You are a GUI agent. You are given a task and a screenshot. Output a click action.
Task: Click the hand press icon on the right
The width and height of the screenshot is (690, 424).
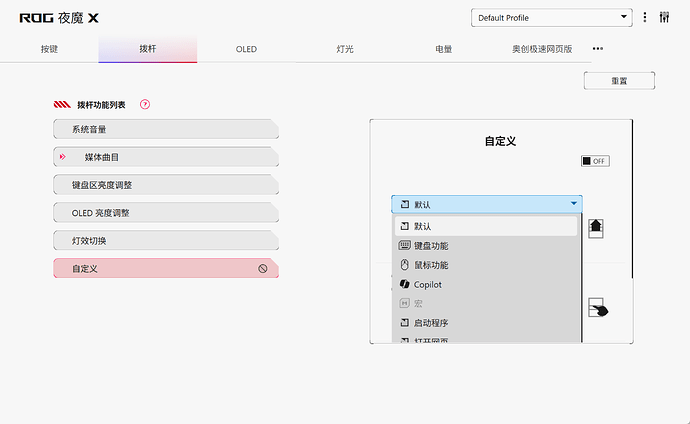click(x=598, y=309)
